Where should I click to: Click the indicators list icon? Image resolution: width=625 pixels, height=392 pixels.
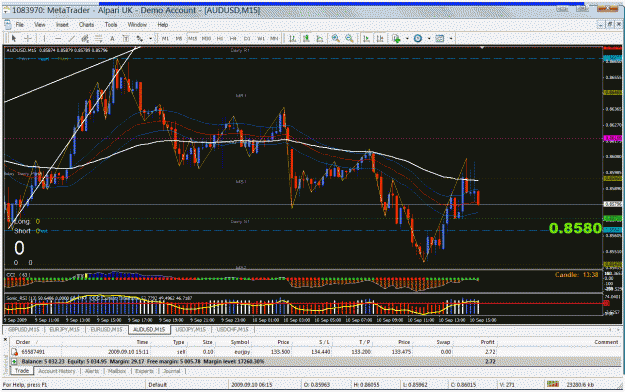tap(396, 38)
